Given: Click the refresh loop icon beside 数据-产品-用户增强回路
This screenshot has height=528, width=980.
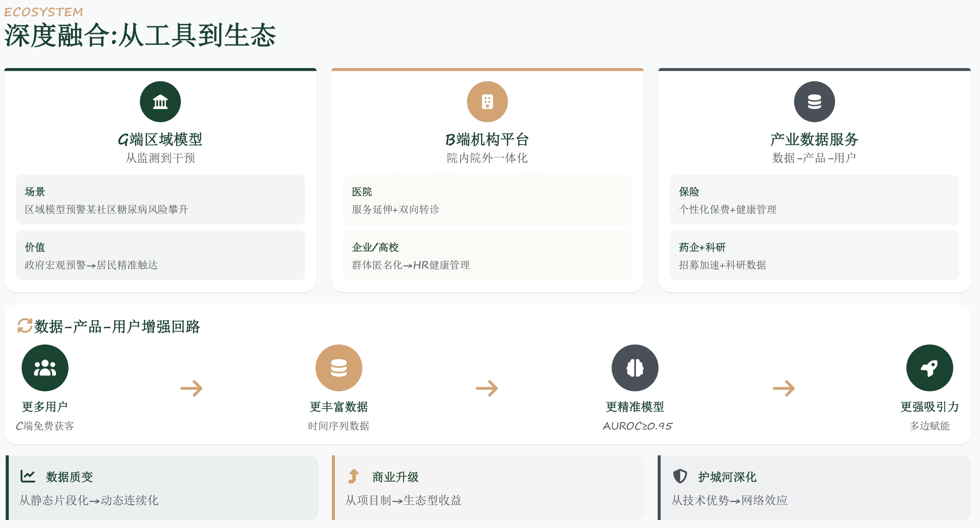Looking at the screenshot, I should [25, 326].
